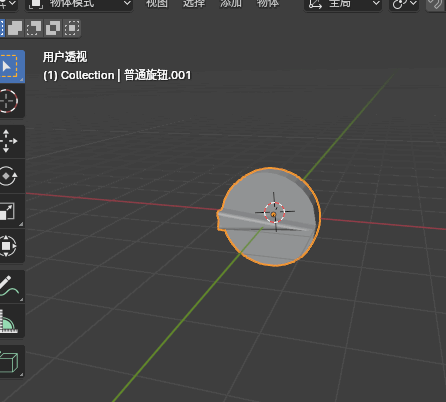Set selection mode to Intersect
446x402 pixels.
tap(72, 28)
